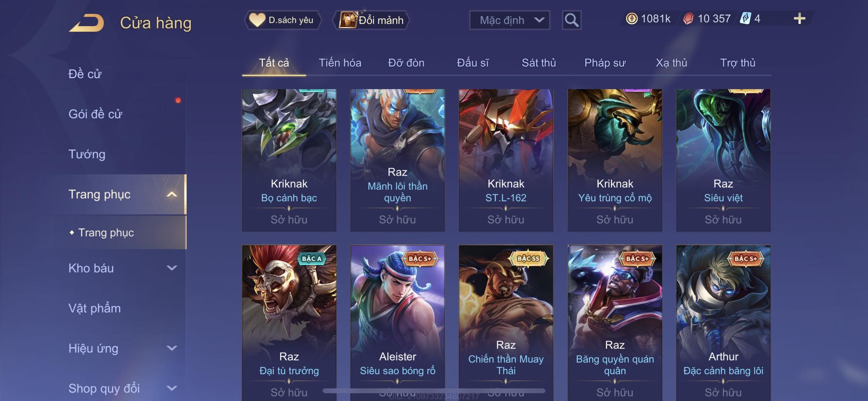This screenshot has height=401, width=868.
Task: Click the horizontal scrollbar at the bottom
Action: tap(434, 390)
